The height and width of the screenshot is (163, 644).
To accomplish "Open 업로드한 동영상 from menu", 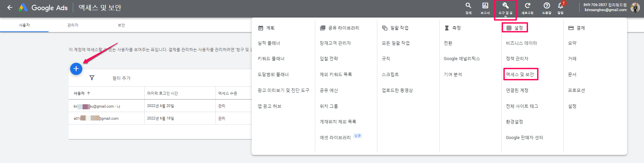I will tap(397, 90).
